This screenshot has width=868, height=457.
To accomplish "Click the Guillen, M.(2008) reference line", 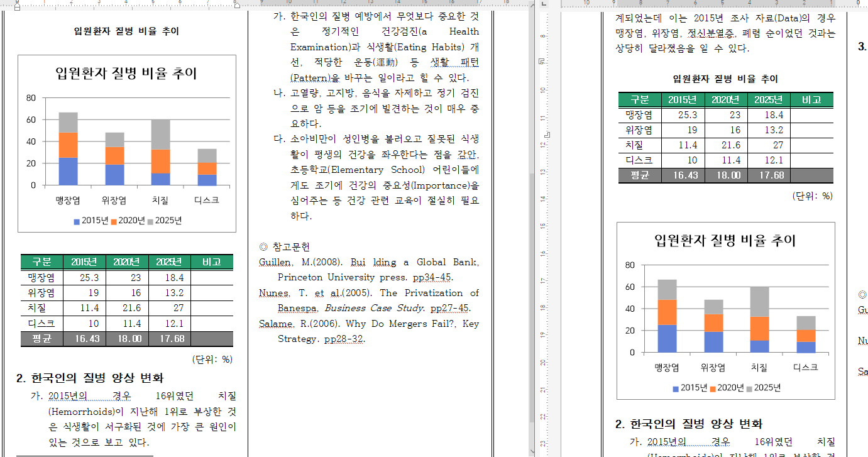I will pos(368,263).
